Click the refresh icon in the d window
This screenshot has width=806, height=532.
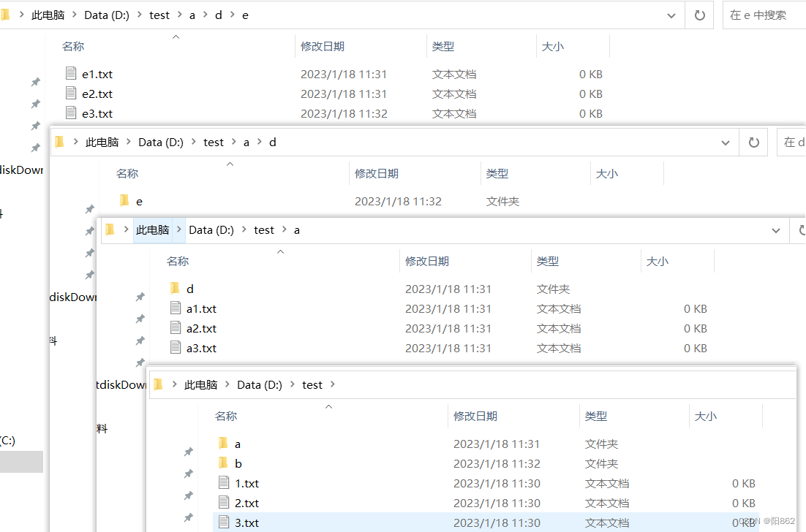coord(753,142)
